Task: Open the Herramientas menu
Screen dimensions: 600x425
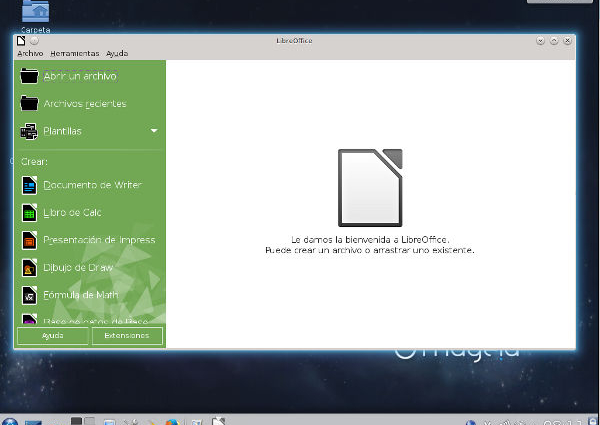Action: 75,53
